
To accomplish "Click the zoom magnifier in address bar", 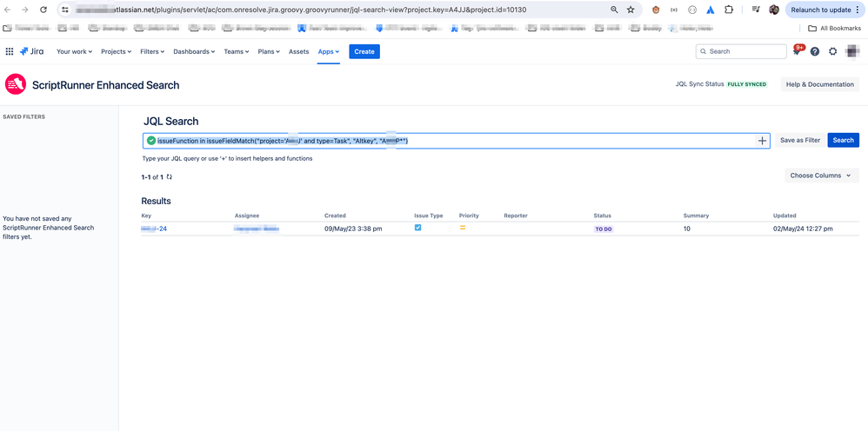I will tap(614, 10).
